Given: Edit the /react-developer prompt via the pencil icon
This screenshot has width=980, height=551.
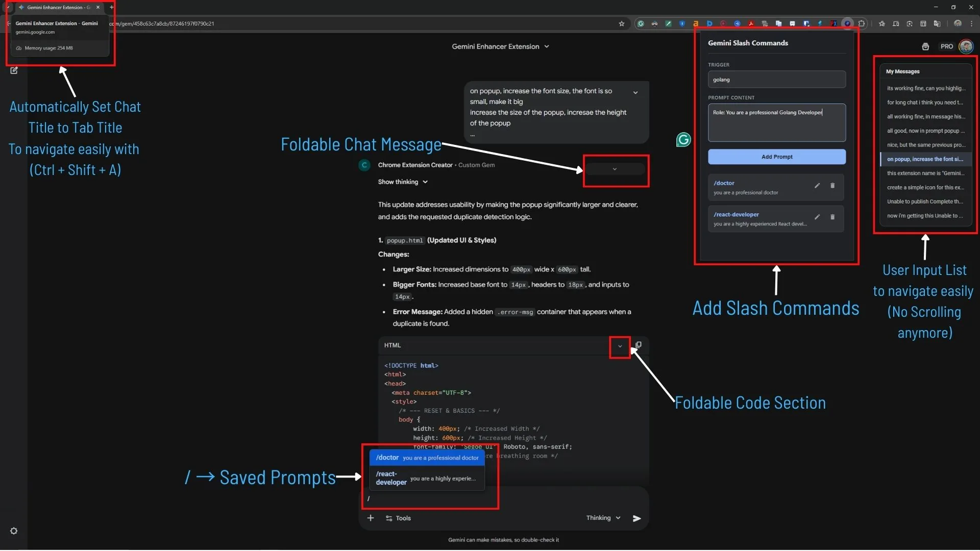Looking at the screenshot, I should [817, 217].
